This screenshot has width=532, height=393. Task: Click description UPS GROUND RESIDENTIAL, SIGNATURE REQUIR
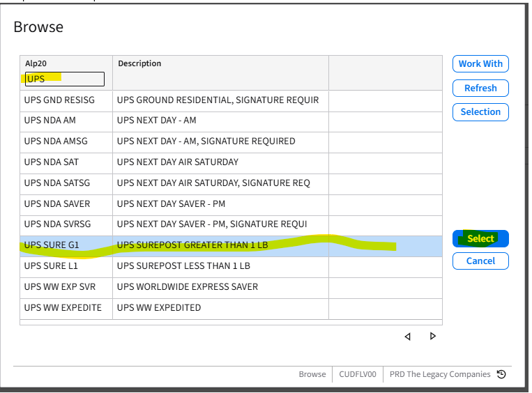point(218,100)
